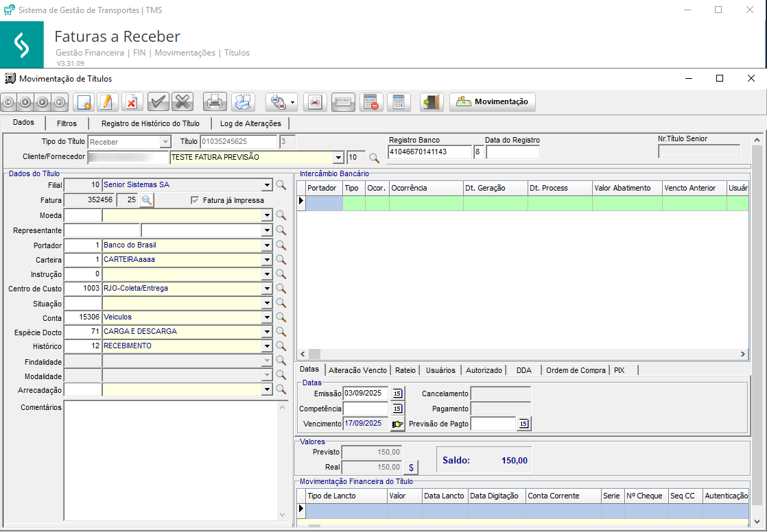Go to the first record navigation button
The height and width of the screenshot is (532, 767).
coord(9,102)
